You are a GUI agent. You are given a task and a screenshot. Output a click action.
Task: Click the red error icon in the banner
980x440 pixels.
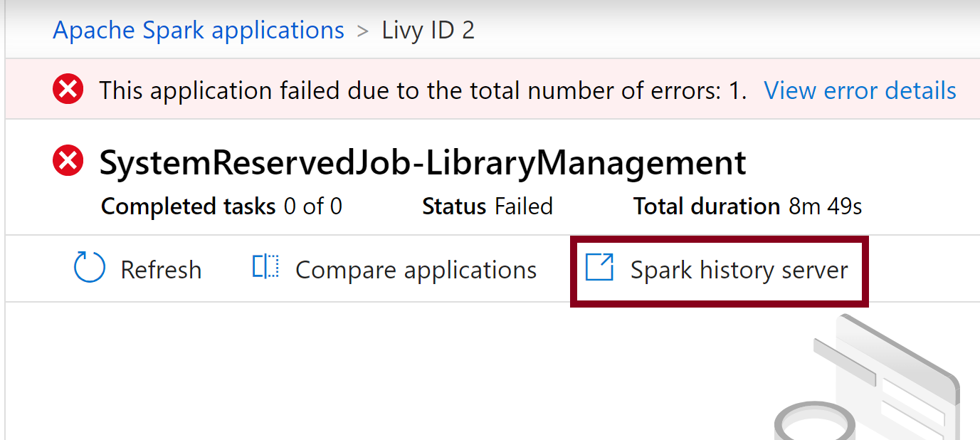click(68, 90)
